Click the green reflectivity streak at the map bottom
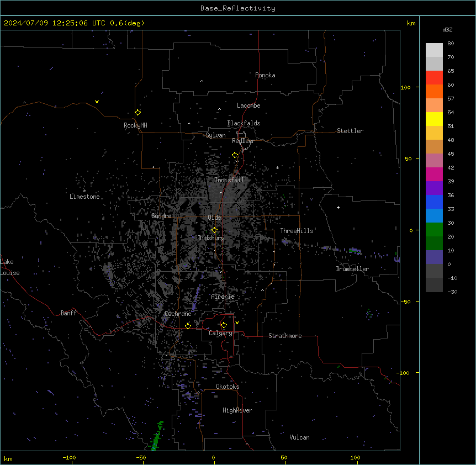 click(157, 435)
